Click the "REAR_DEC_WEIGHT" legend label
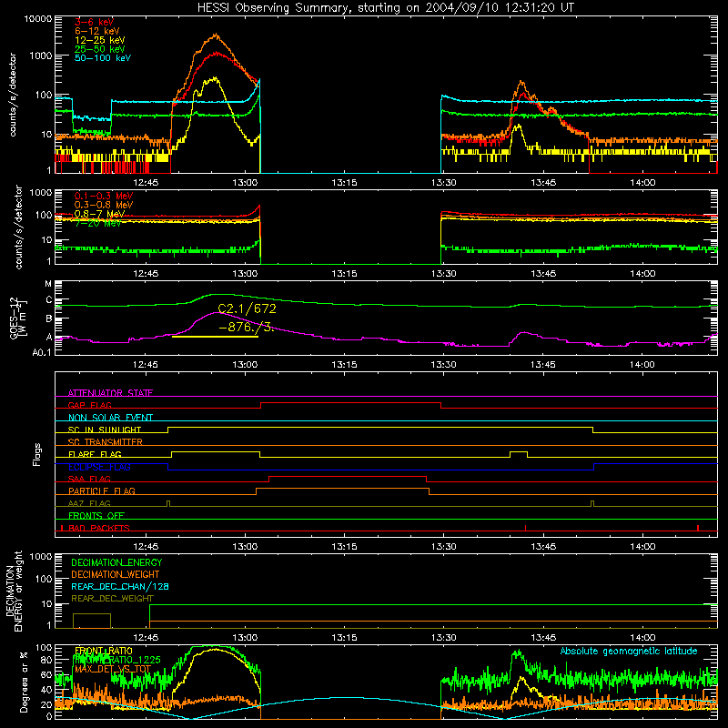 (112, 599)
